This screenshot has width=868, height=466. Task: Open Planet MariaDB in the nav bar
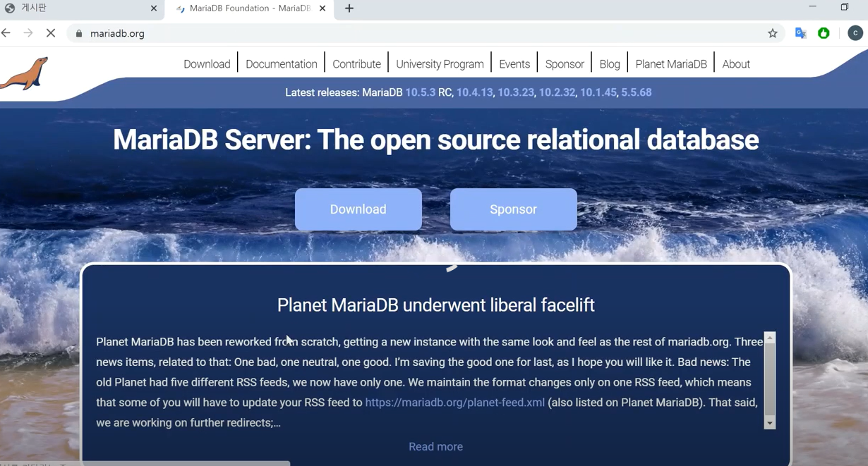671,64
